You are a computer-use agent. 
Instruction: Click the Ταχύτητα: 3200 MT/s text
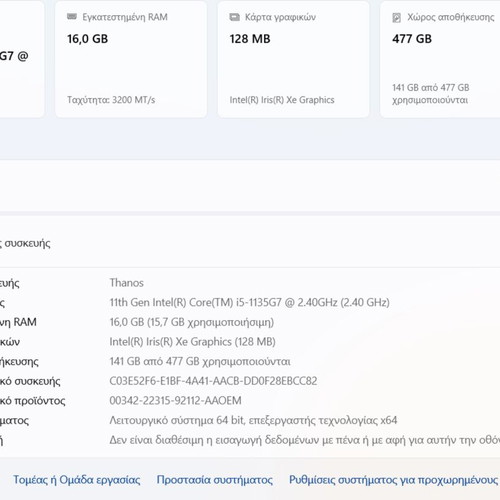click(111, 100)
